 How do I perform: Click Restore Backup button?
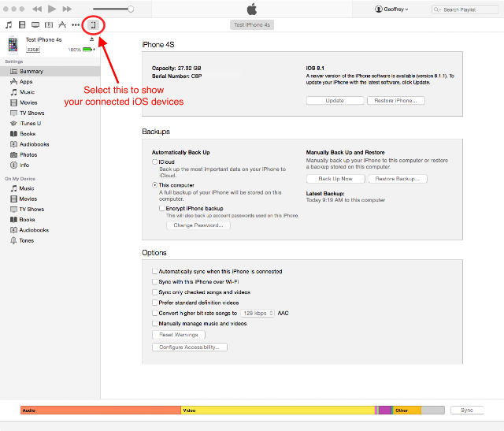[x=398, y=179]
